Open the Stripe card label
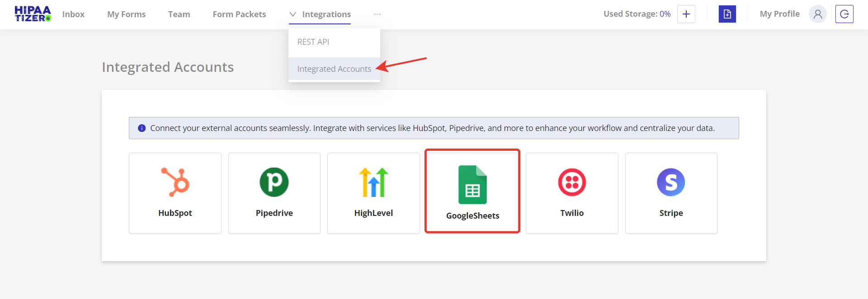The height and width of the screenshot is (299, 868). 671,213
